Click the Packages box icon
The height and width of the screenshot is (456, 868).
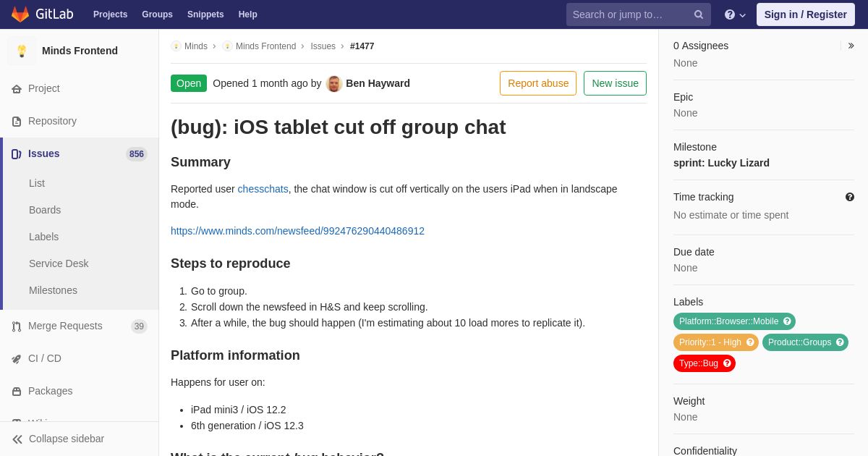pyautogui.click(x=17, y=392)
